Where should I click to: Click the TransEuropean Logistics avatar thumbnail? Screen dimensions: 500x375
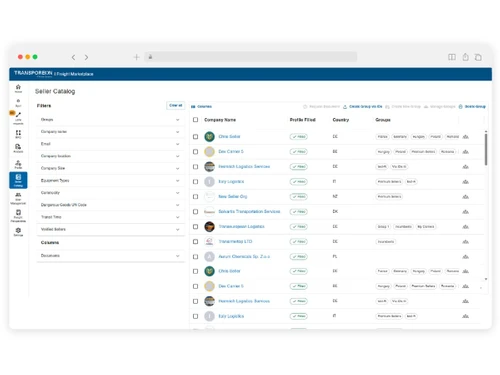[x=209, y=227]
